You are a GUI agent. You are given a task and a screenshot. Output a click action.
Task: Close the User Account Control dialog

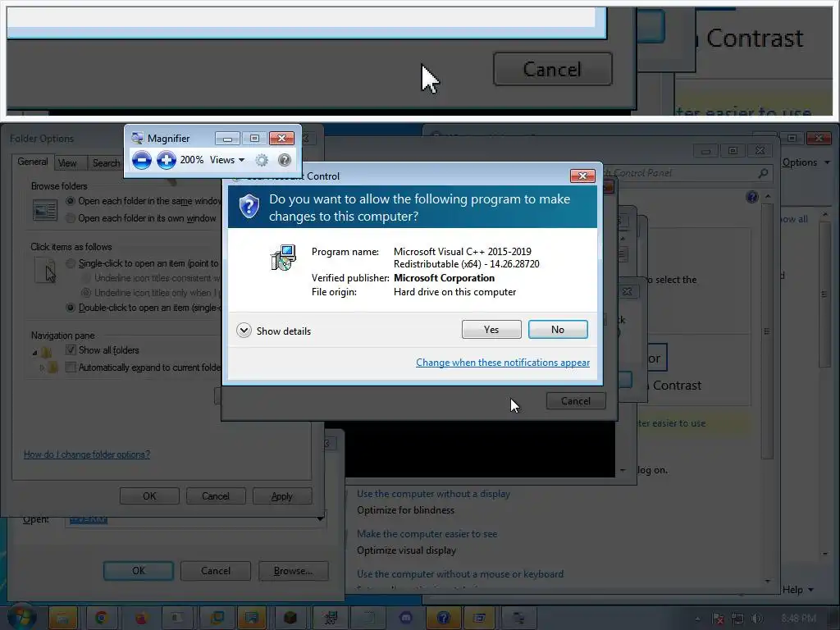tap(582, 176)
